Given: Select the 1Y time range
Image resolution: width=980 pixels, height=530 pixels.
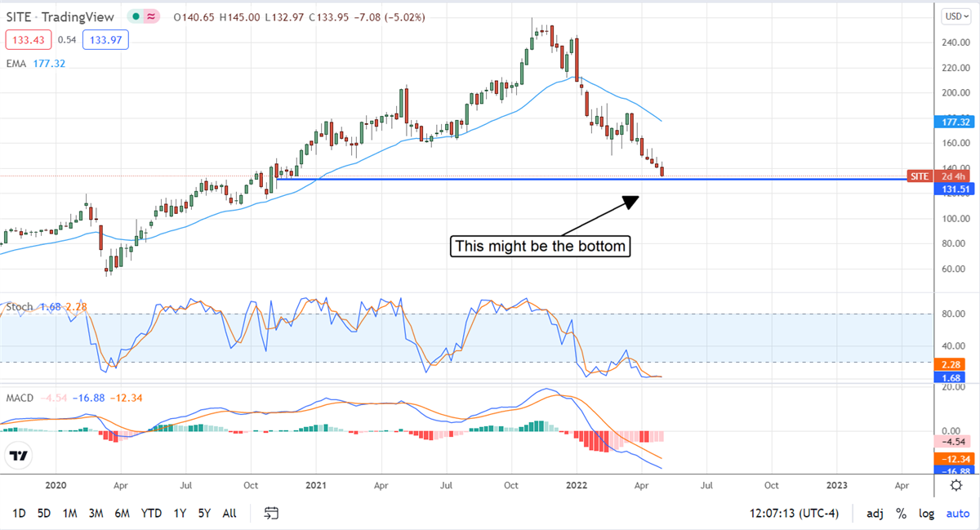Looking at the screenshot, I should [180, 513].
